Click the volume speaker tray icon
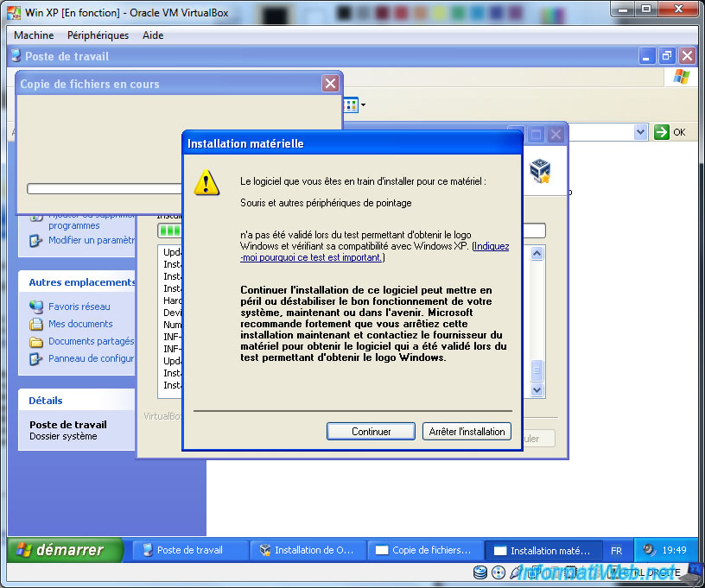 pyautogui.click(x=649, y=550)
